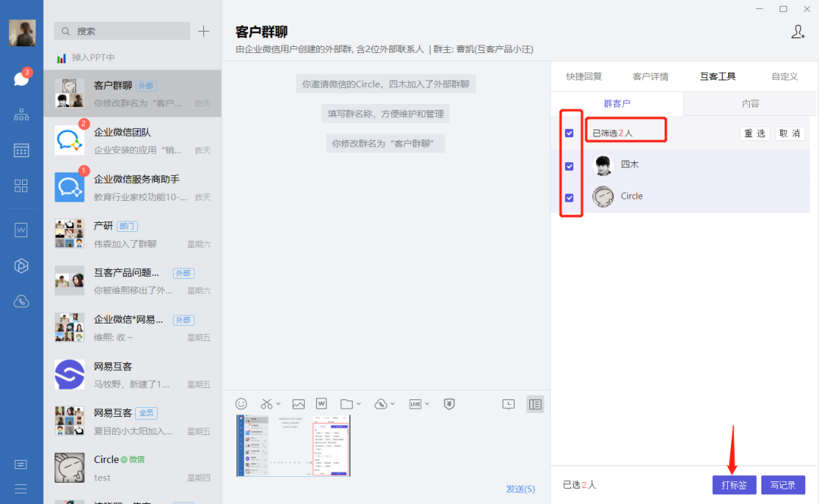Expand the cloud call dropdown arrow
The image size is (819, 504).
[x=393, y=404]
